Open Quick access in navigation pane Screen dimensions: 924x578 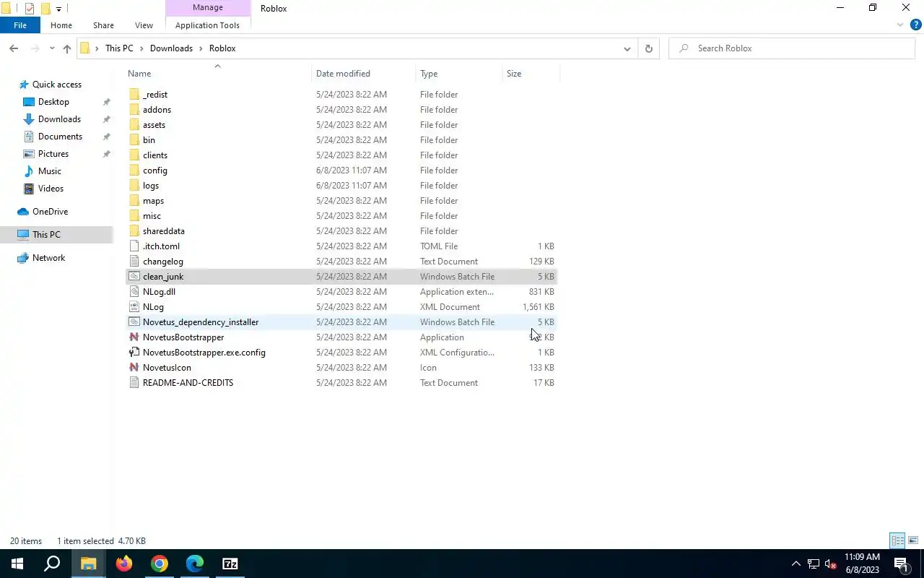tap(57, 85)
